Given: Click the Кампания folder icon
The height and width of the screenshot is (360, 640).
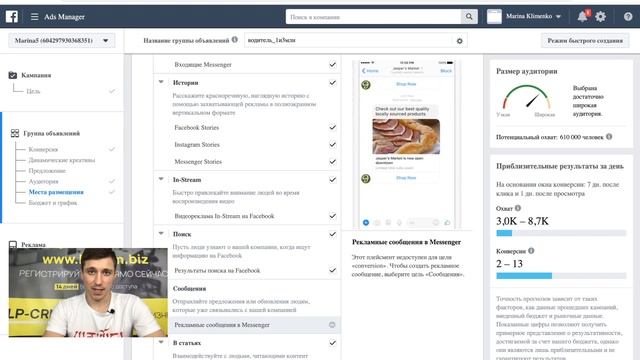Looking at the screenshot, I should pos(13,75).
